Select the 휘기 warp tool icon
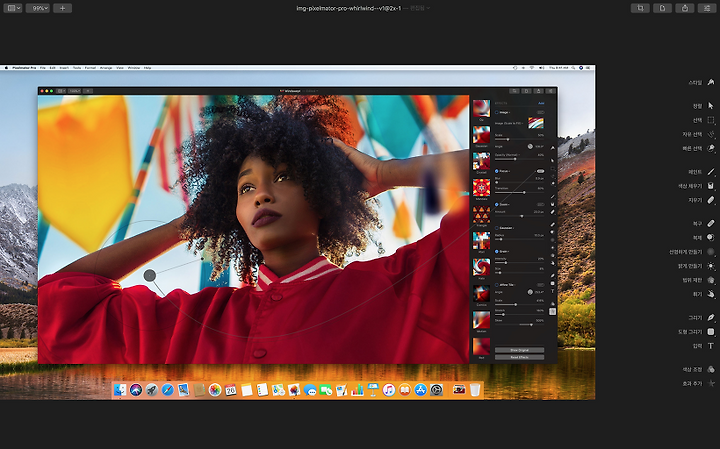The width and height of the screenshot is (720, 449). 711,294
